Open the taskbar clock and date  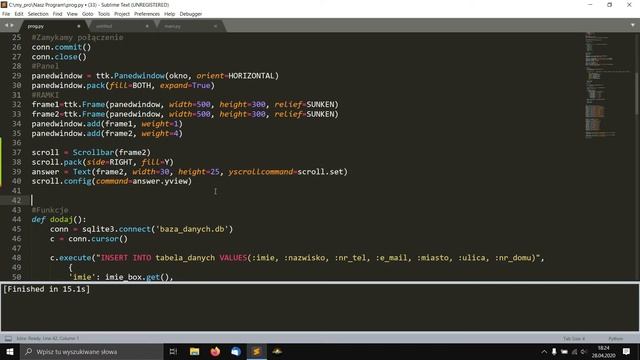tap(604, 351)
